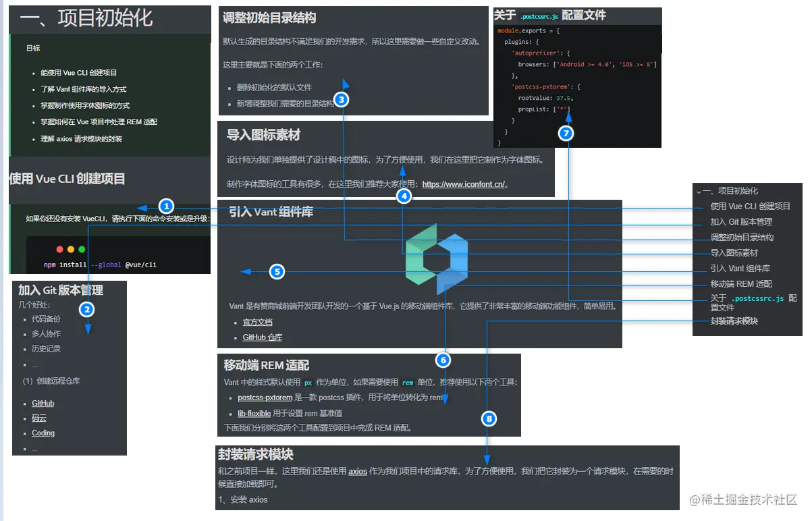Click the rootValue: 37.5 code line
812x521 pixels.
click(x=545, y=98)
